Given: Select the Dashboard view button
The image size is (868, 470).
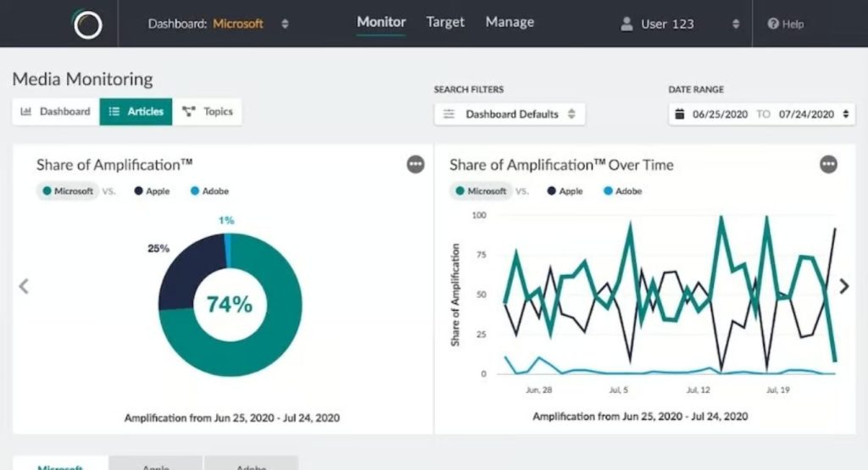Looking at the screenshot, I should coord(55,112).
